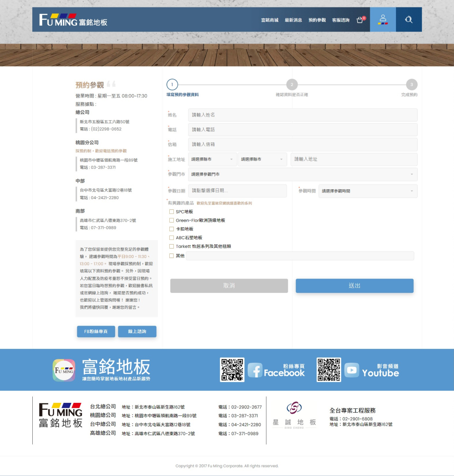Click the phone 03-287-3371 under 桃園分公司
This screenshot has height=476, width=454.
pyautogui.click(x=103, y=168)
